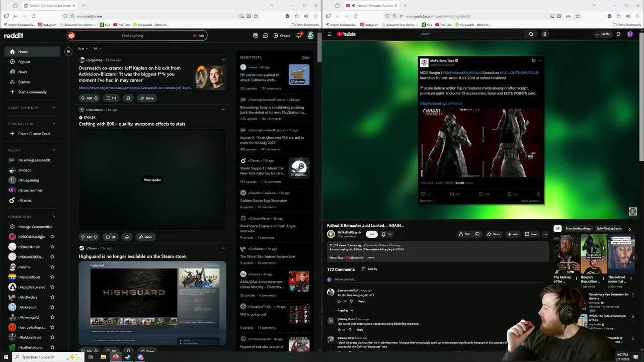This screenshot has width=644, height=362.
Task: Click Clear link in Recent Posts
Action: coord(305,57)
